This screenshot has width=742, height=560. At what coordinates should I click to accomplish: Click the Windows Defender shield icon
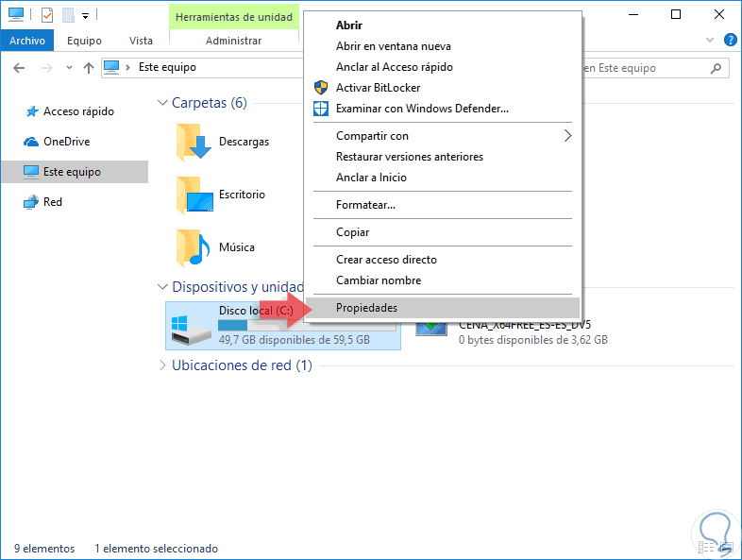click(x=321, y=109)
